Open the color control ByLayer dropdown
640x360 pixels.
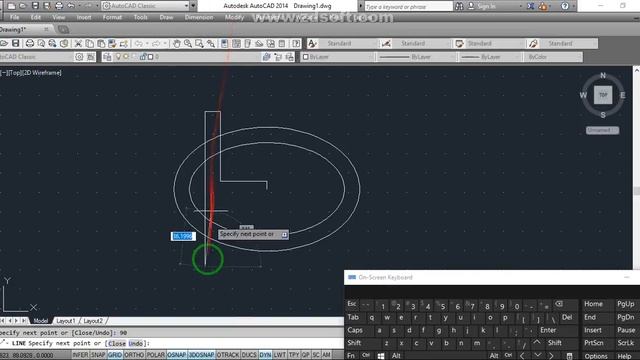338,57
